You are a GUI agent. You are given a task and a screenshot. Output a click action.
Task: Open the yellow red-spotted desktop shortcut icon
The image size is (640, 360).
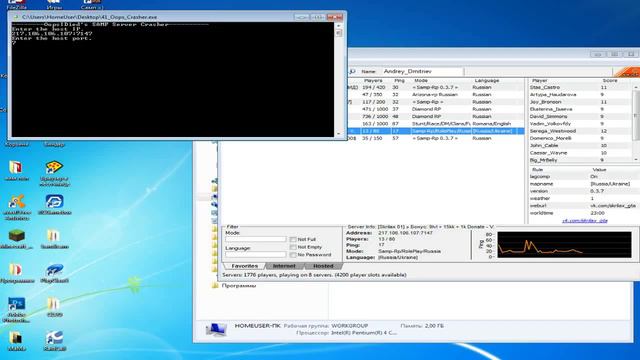point(54,167)
